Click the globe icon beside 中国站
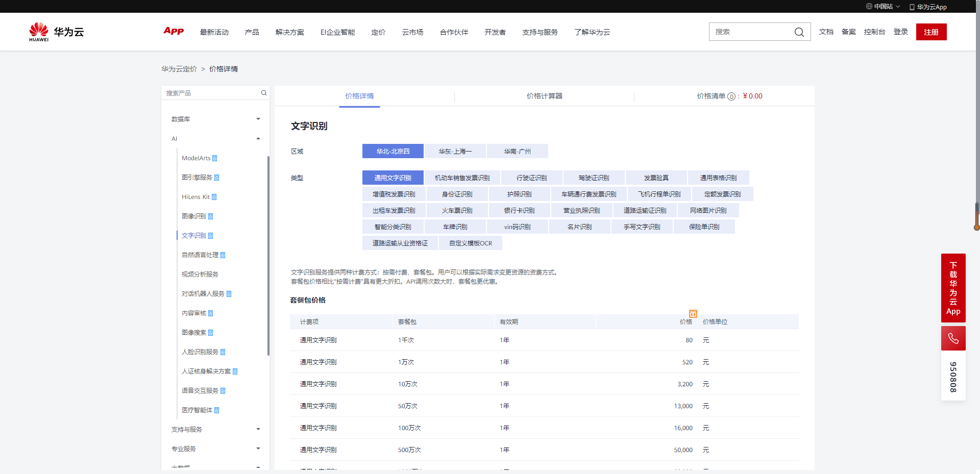This screenshot has height=474, width=980. pyautogui.click(x=869, y=7)
